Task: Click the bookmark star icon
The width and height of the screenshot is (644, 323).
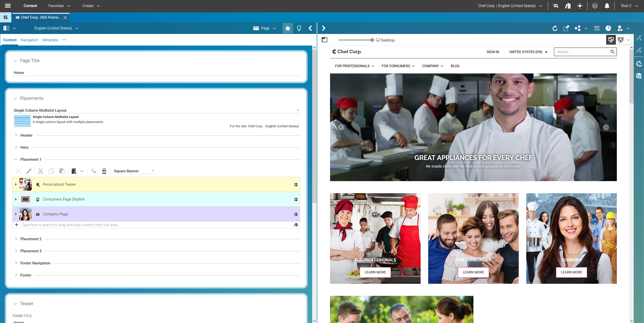Action: (288, 28)
